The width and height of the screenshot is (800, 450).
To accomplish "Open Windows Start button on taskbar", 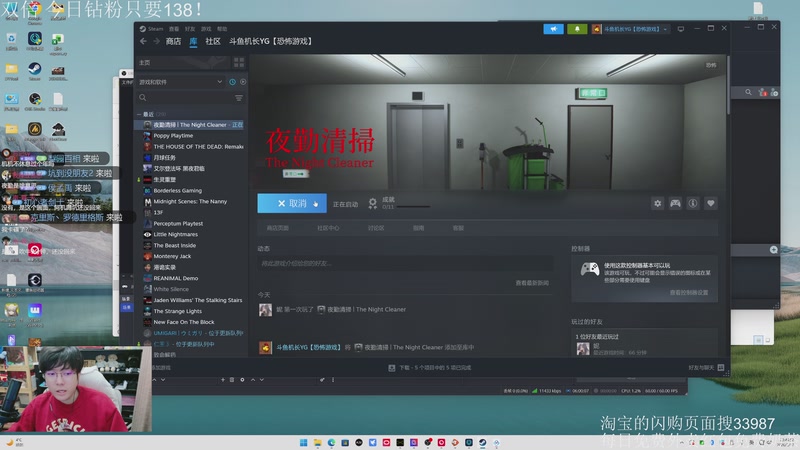I will click(304, 442).
